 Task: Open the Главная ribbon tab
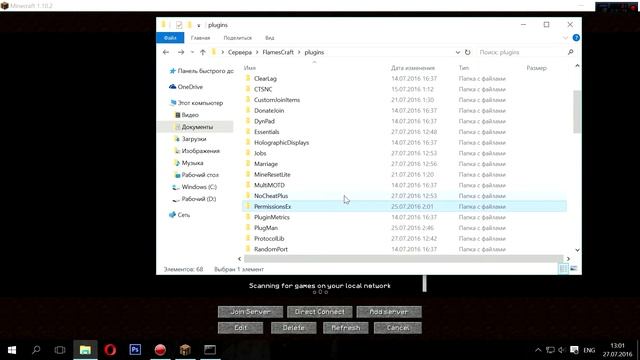click(200, 38)
